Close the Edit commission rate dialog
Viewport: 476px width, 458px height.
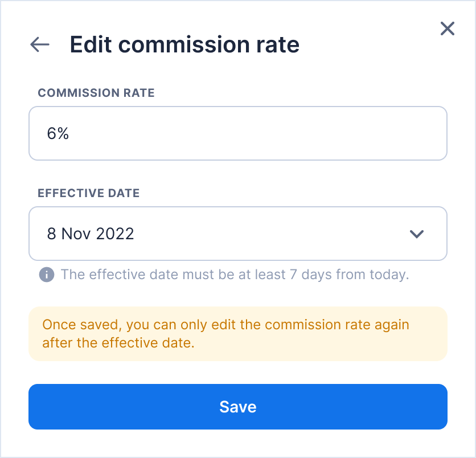[448, 28]
